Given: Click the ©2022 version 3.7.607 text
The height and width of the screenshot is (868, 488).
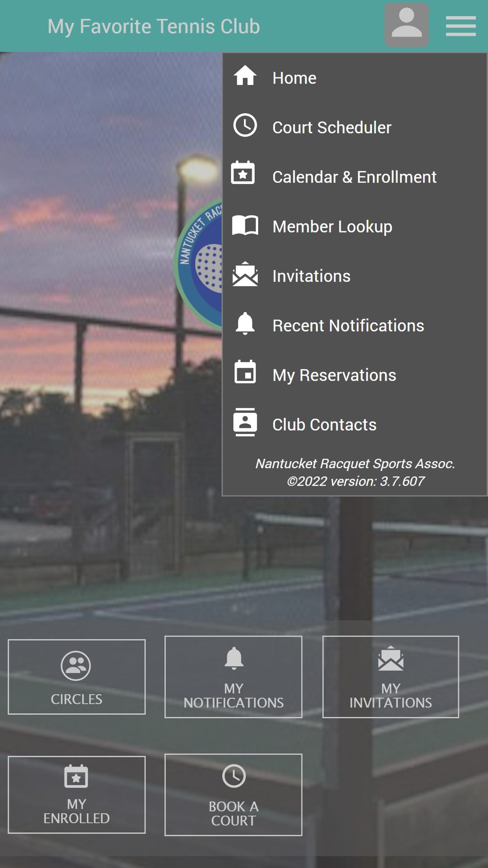Looking at the screenshot, I should pos(355,481).
